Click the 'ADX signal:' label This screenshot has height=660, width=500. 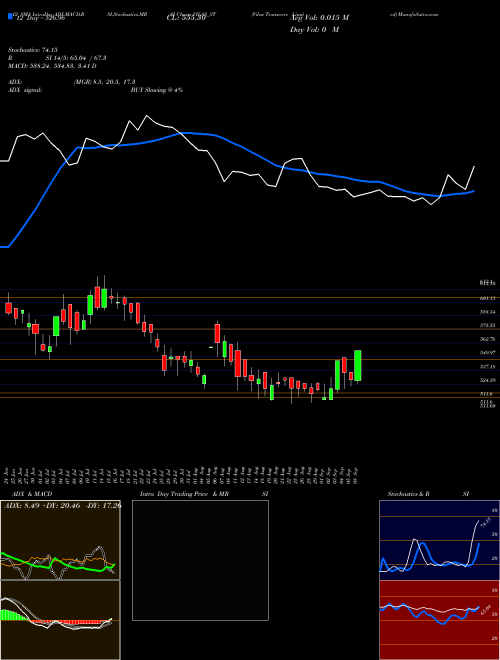24,90
